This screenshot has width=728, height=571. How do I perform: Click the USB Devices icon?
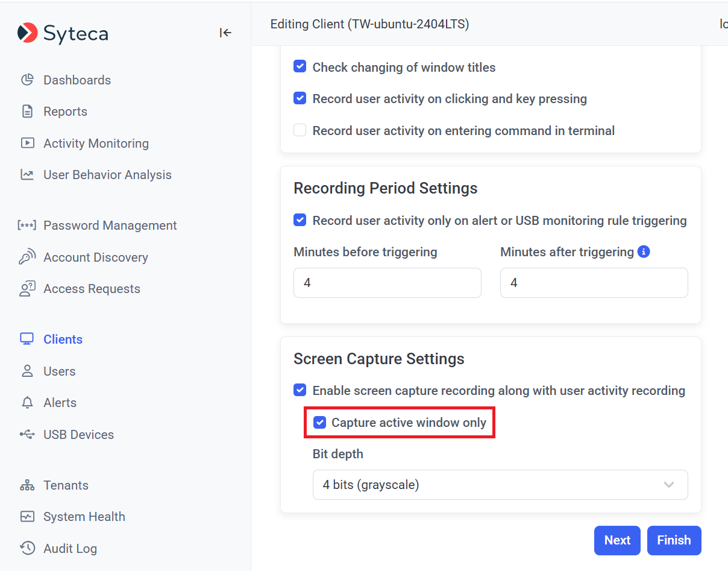click(27, 435)
